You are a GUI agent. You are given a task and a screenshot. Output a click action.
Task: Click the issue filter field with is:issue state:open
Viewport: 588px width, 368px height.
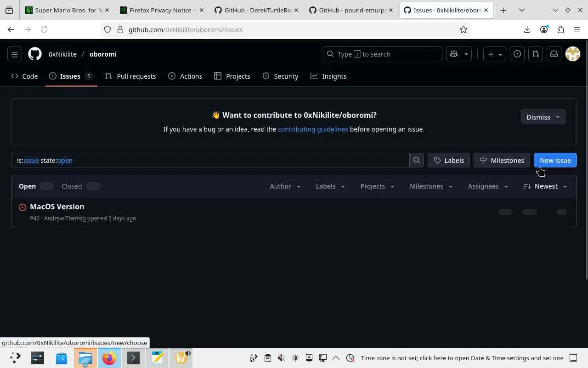210,160
